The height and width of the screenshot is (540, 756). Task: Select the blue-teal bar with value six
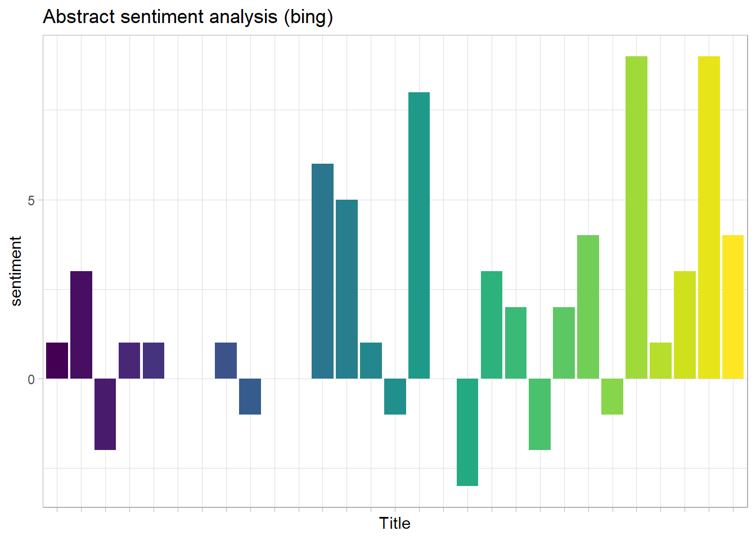(322, 271)
